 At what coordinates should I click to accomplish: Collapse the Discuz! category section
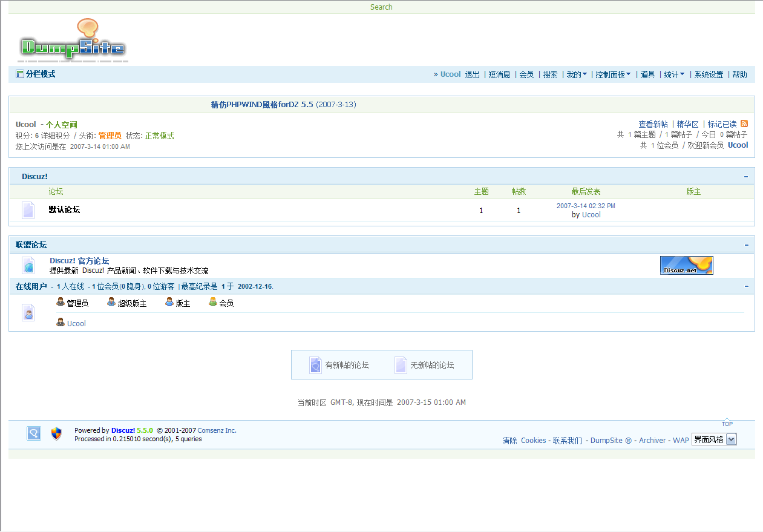coord(746,177)
